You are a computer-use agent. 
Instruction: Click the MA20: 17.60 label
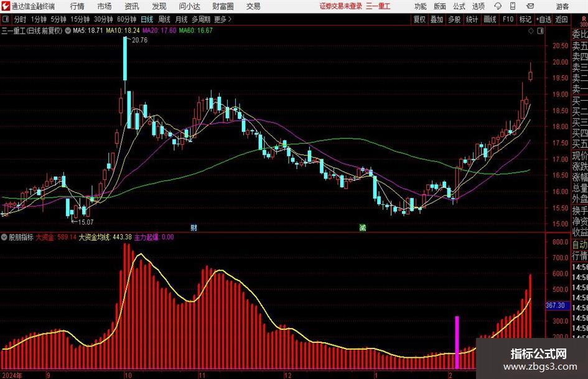click(159, 30)
